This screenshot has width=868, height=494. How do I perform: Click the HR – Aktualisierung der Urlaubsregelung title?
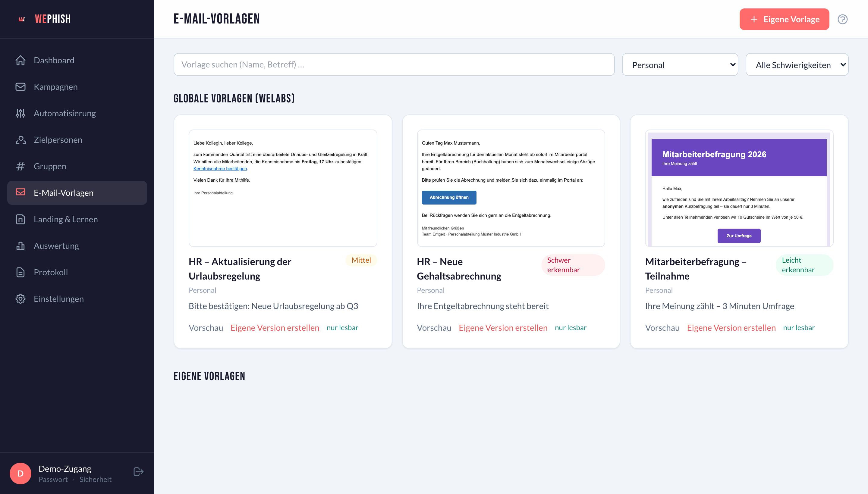coord(240,269)
